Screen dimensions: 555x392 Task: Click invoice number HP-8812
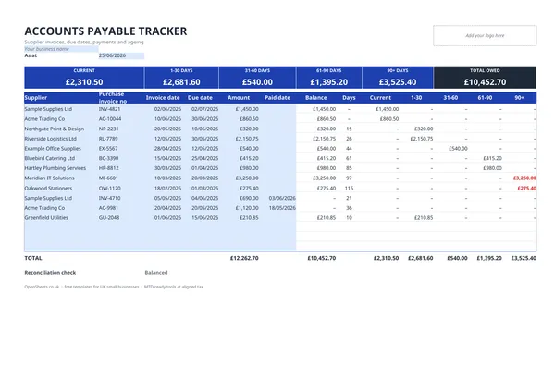[x=108, y=168]
